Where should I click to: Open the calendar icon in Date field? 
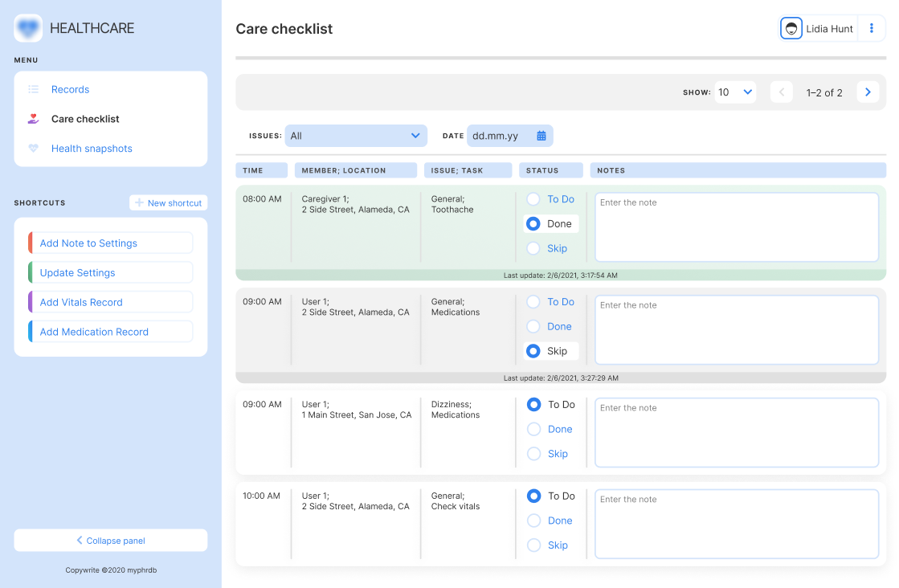[541, 136]
